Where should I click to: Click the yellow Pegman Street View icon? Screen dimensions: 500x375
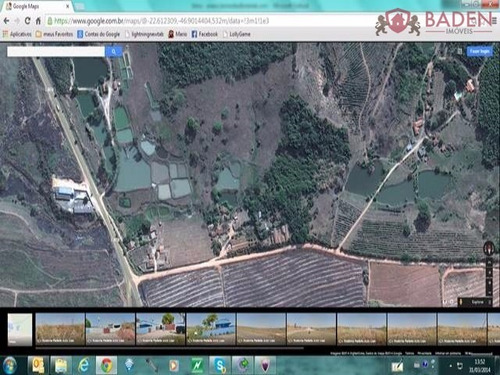coord(461,302)
